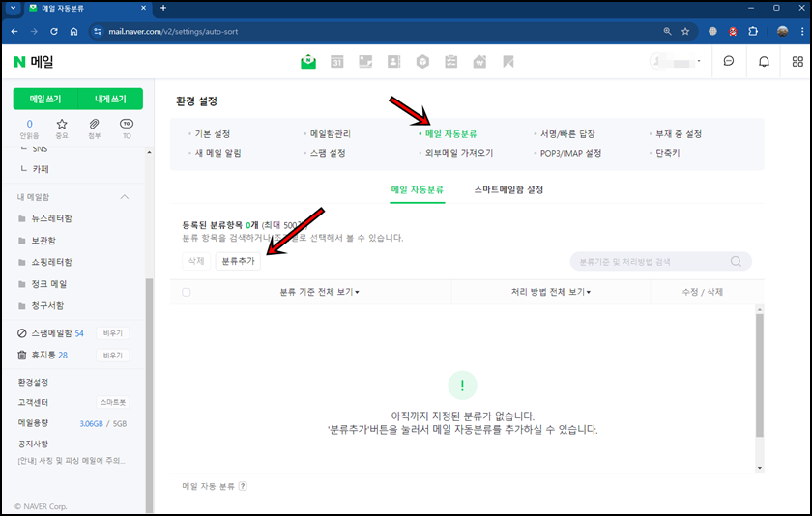
Task: Click the 내게쓰기 button
Action: tap(110, 99)
